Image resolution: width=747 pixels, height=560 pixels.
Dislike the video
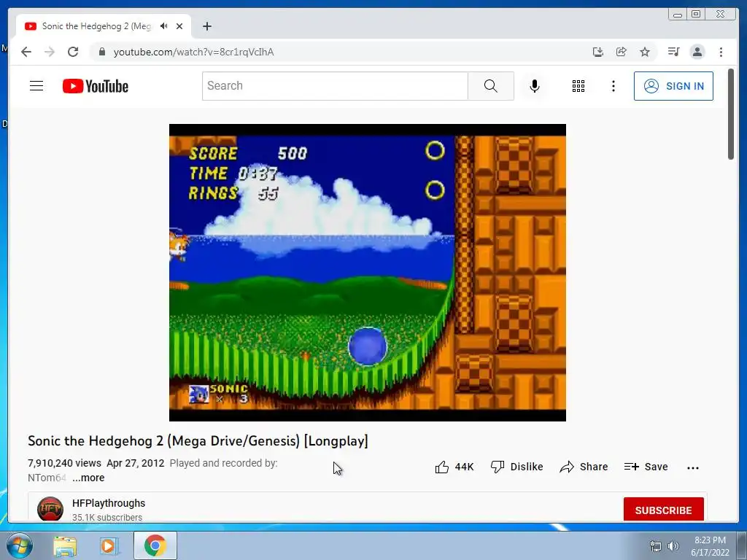(516, 467)
